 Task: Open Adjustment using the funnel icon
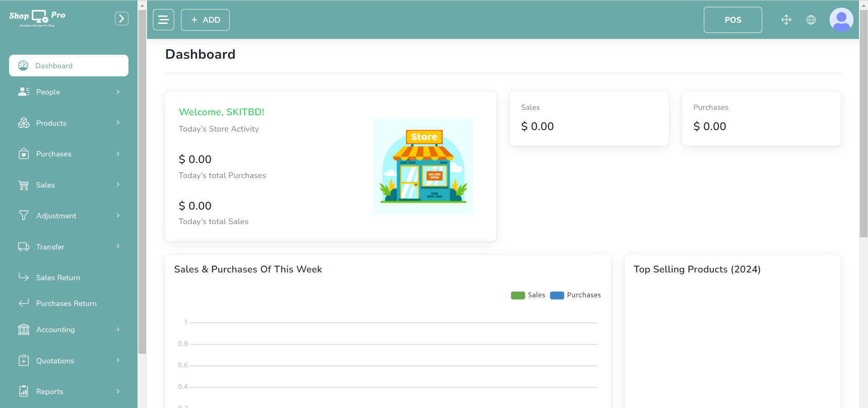23,216
